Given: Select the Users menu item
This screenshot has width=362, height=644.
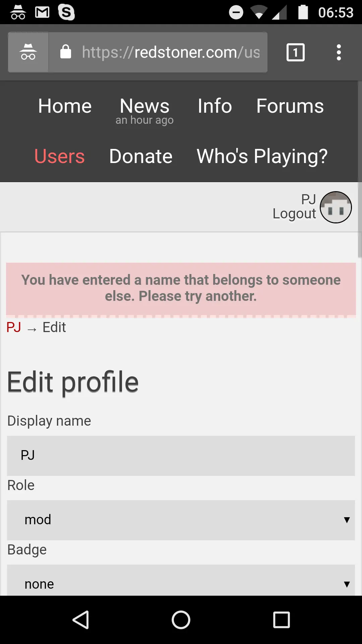Looking at the screenshot, I should (59, 156).
